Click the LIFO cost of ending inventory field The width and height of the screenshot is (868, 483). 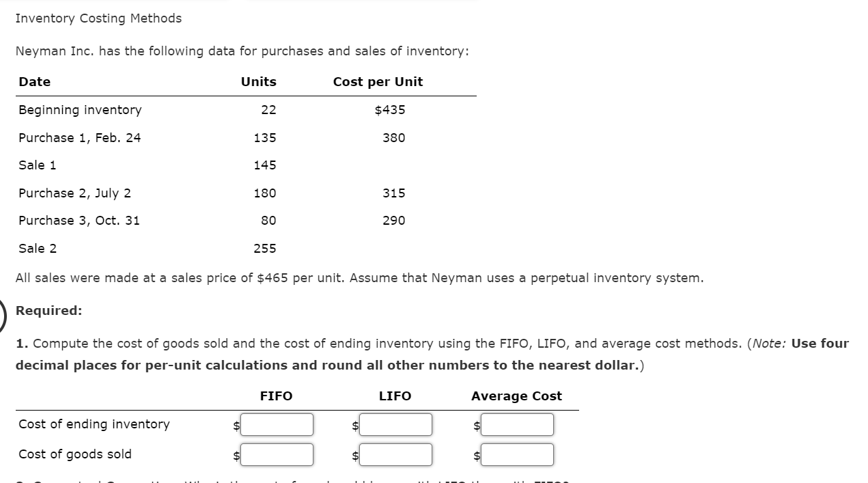[396, 424]
